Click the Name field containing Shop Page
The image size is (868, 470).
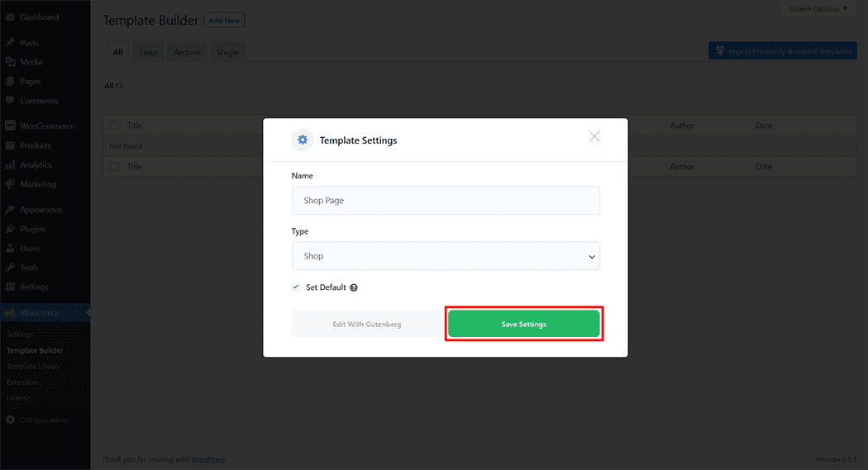[446, 201]
